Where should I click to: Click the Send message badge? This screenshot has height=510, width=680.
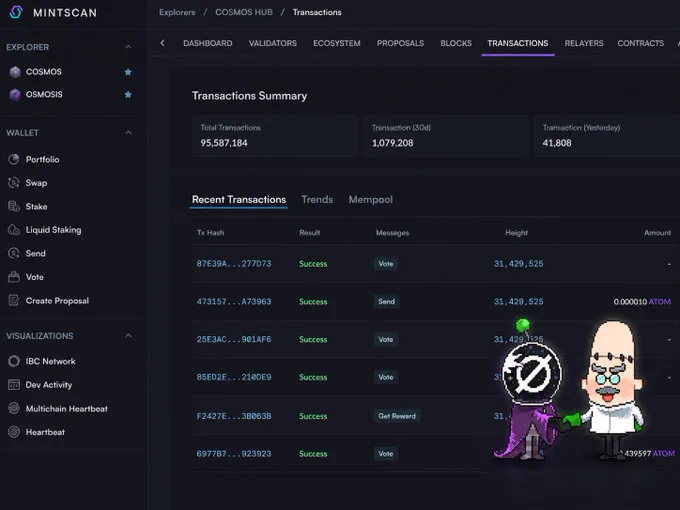coord(386,301)
